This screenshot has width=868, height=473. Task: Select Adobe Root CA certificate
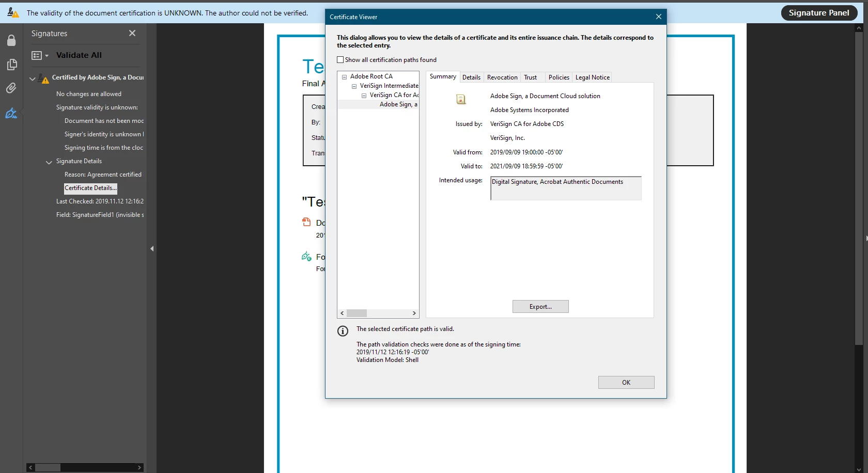click(371, 76)
